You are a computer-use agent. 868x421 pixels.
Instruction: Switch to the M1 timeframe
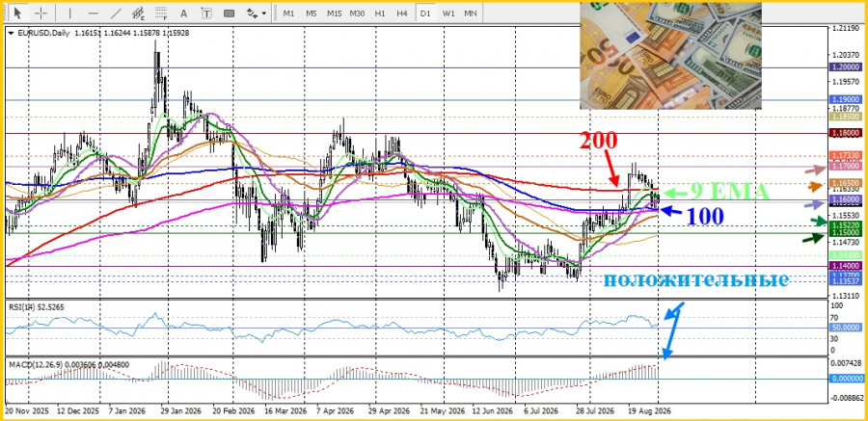[x=288, y=13]
